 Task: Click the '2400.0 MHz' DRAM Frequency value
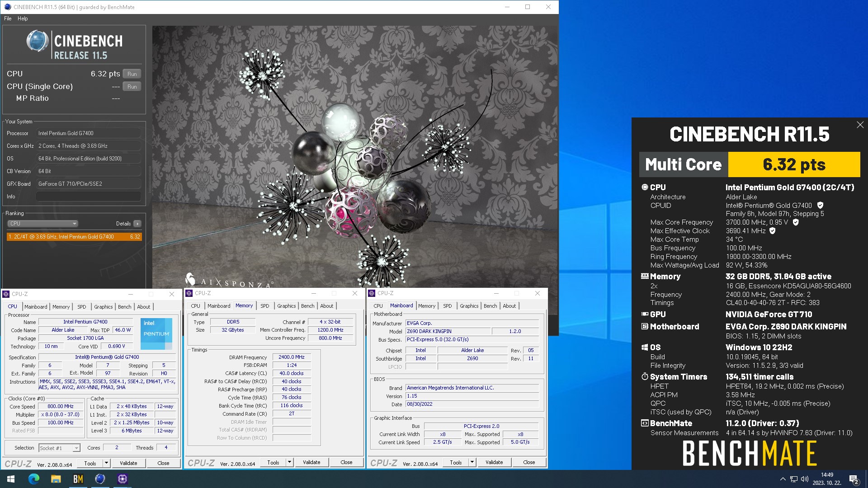pyautogui.click(x=292, y=357)
